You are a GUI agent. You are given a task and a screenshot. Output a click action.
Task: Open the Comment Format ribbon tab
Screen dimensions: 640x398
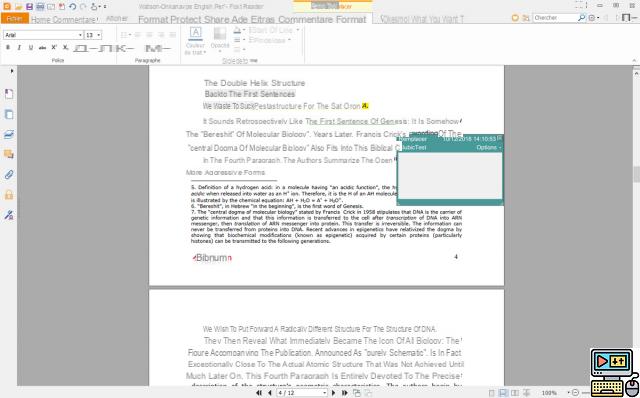[322, 19]
